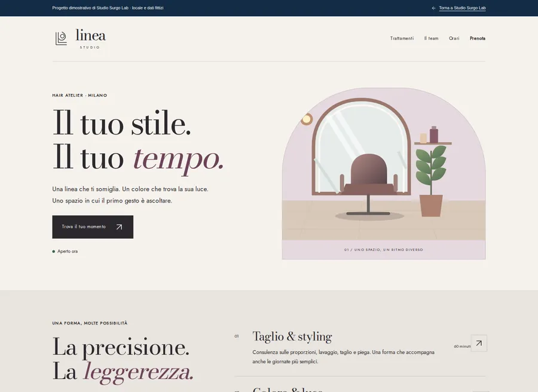
Task: Click the linea studio logo icon
Action: [x=61, y=38]
